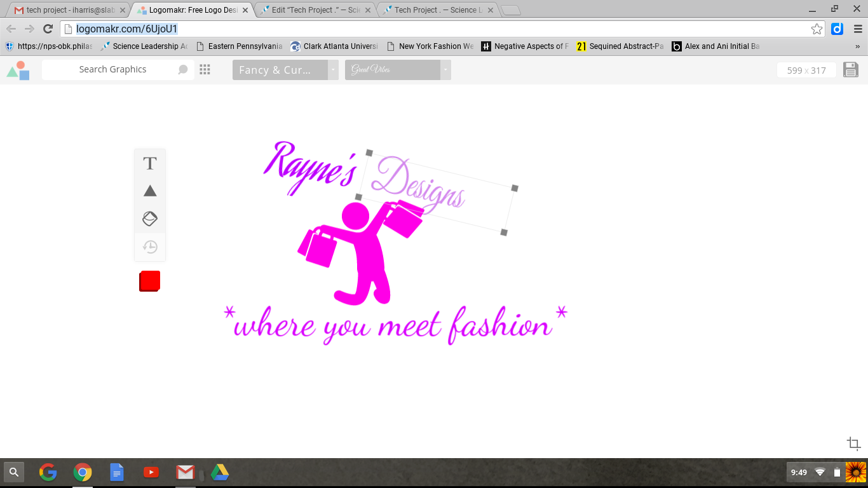Select the triangle Shape tool
This screenshot has height=488, width=868.
click(x=150, y=191)
